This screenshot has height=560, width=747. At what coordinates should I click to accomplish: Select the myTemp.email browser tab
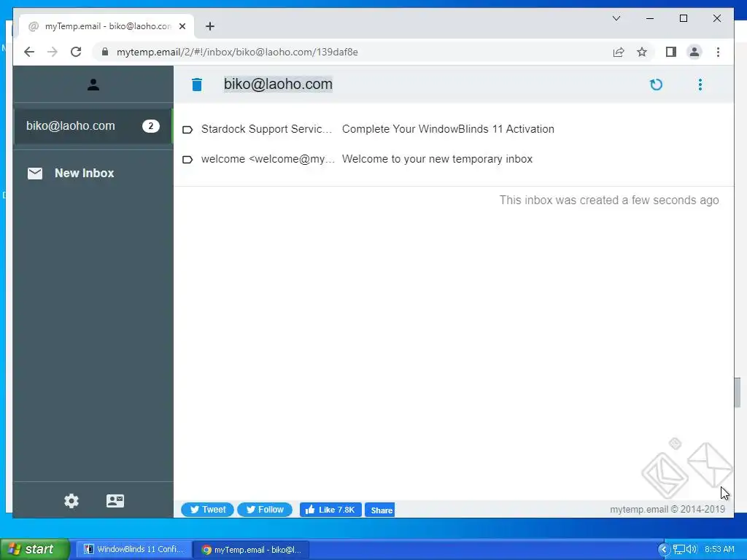pyautogui.click(x=107, y=26)
